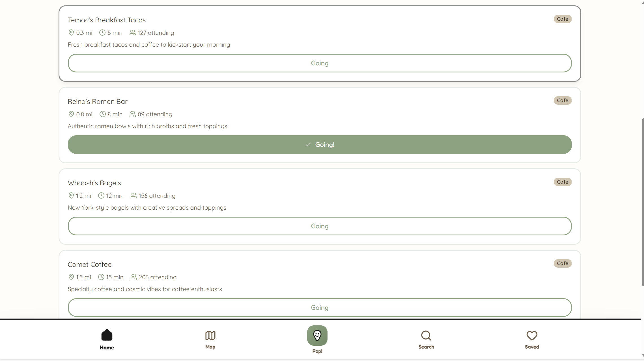The height and width of the screenshot is (361, 644).
Task: Open the Whoosh's Bagels card title
Action: (x=94, y=183)
